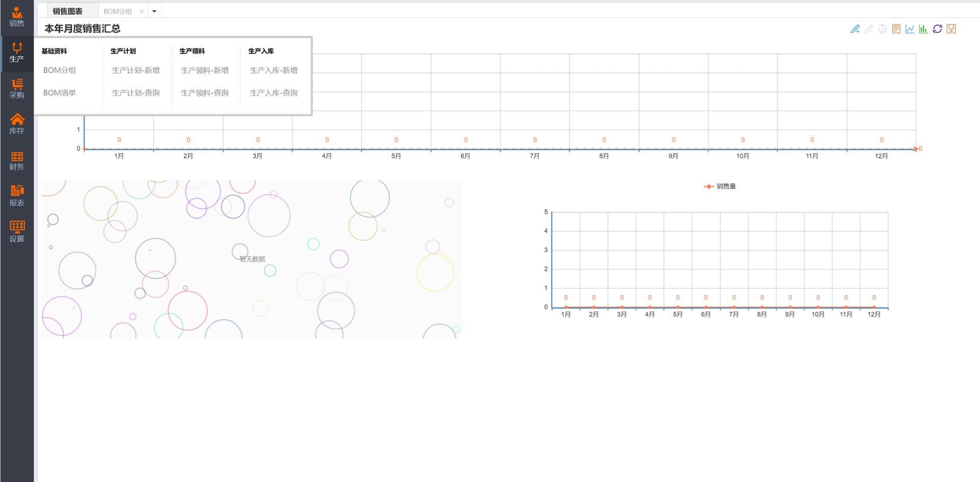The image size is (980, 482).
Task: Switch to the BOM分组 tab
Action: [117, 11]
